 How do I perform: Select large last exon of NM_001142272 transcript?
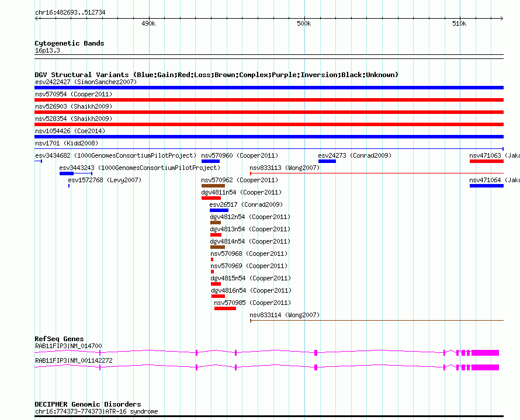point(485,367)
